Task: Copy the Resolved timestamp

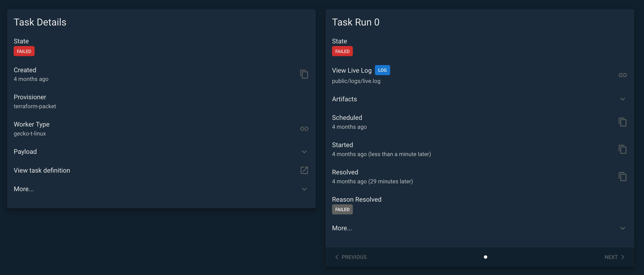Action: coord(622,176)
